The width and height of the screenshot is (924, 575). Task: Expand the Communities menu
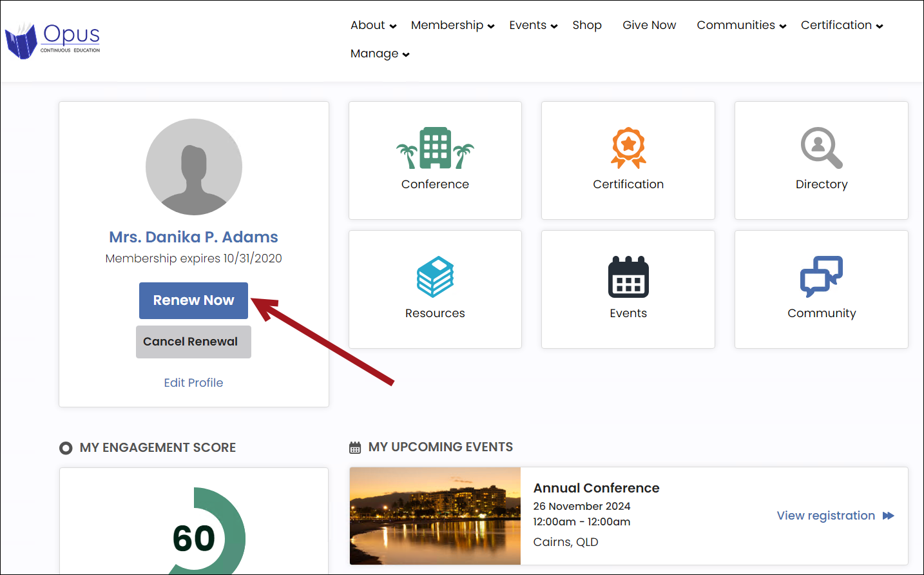coord(742,25)
